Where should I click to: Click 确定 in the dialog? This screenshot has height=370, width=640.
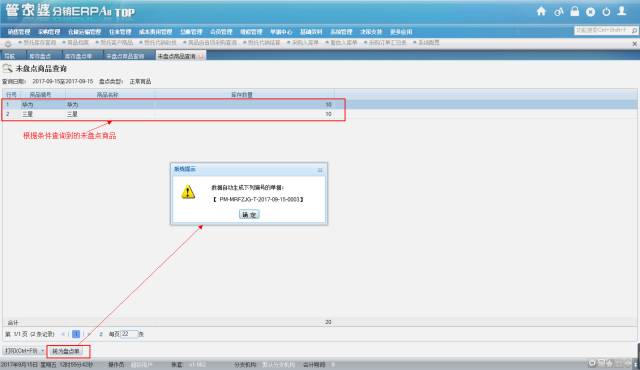[x=249, y=215]
